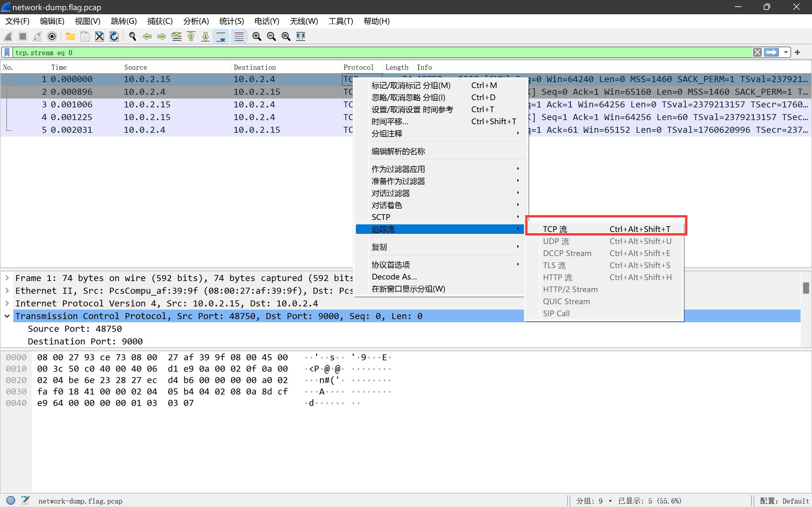Viewport: 812px width, 507px height.
Task: Reload this capture file
Action: point(114,36)
